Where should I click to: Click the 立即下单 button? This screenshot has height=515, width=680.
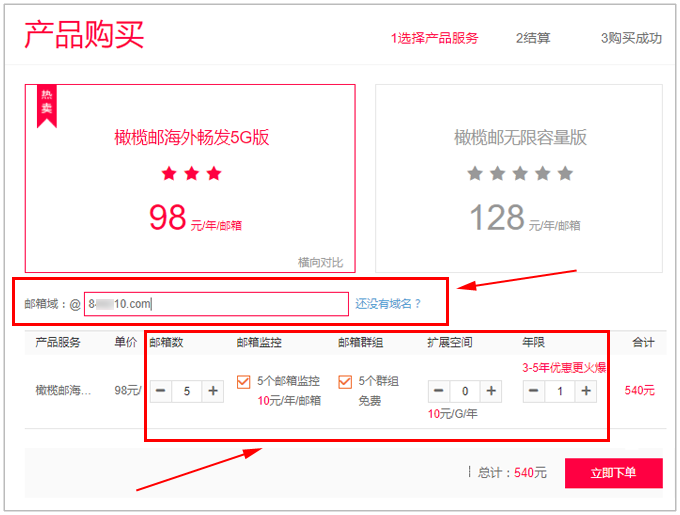(x=613, y=473)
